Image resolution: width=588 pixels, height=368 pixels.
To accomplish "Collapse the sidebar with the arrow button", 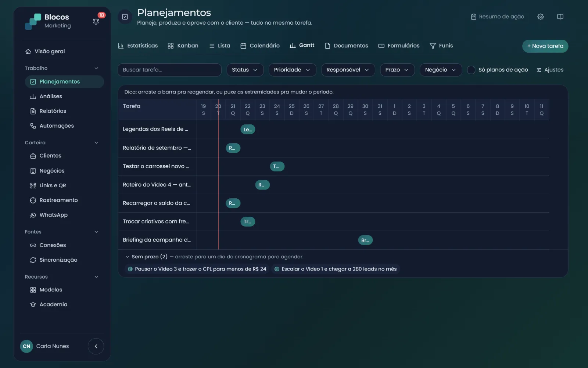I will coord(96,346).
